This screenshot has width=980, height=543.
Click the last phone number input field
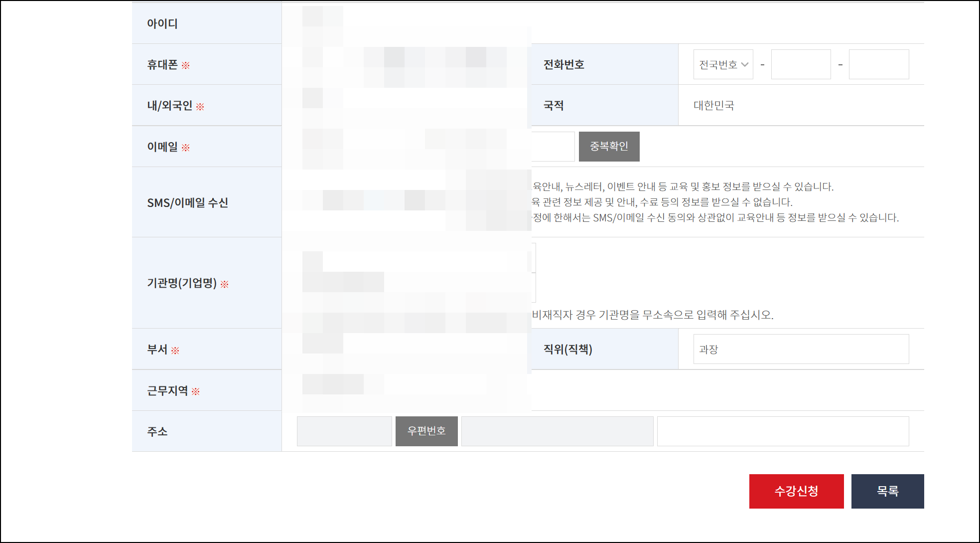tap(878, 64)
